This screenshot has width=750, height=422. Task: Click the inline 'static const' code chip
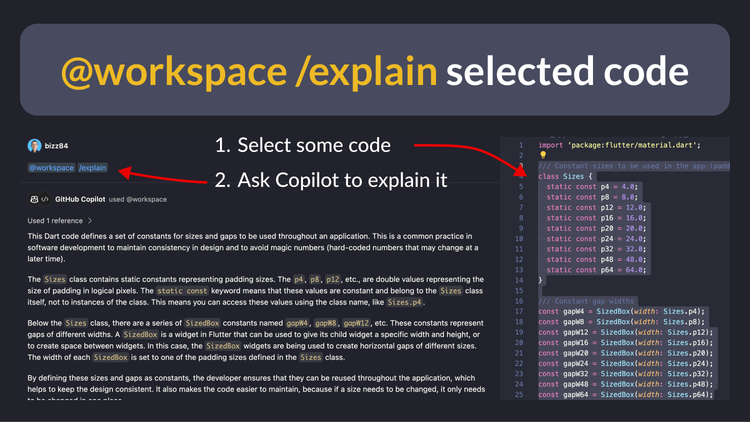182,291
